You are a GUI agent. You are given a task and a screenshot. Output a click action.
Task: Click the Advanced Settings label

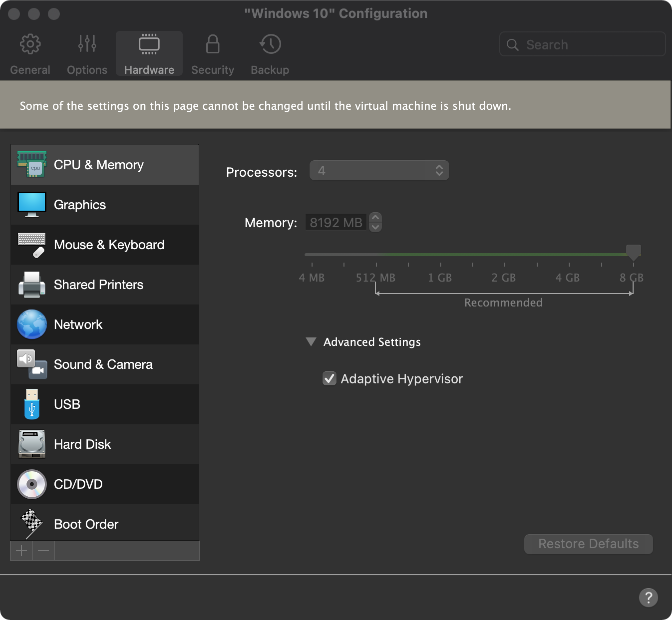(372, 342)
